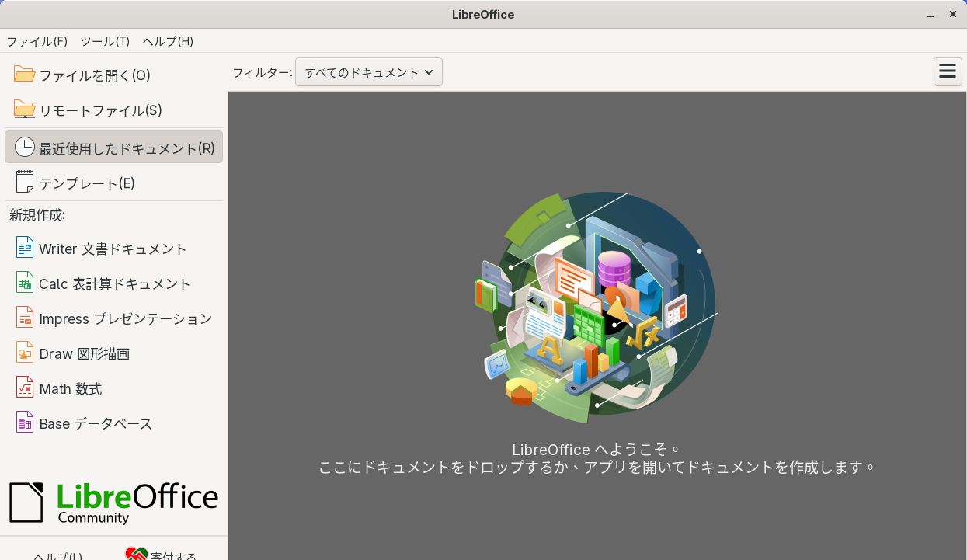
Task: Click the ヘルプ button at the sidebar bottom
Action: tap(58, 555)
